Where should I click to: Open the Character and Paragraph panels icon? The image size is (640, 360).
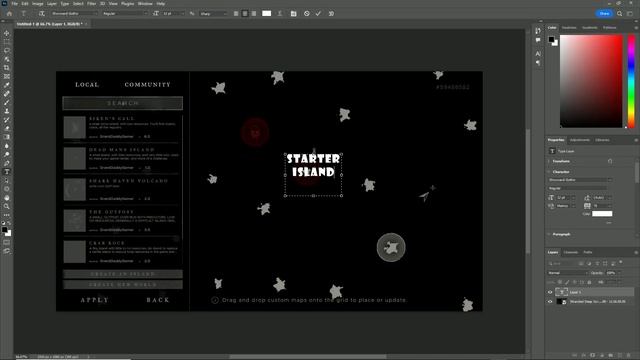point(293,13)
